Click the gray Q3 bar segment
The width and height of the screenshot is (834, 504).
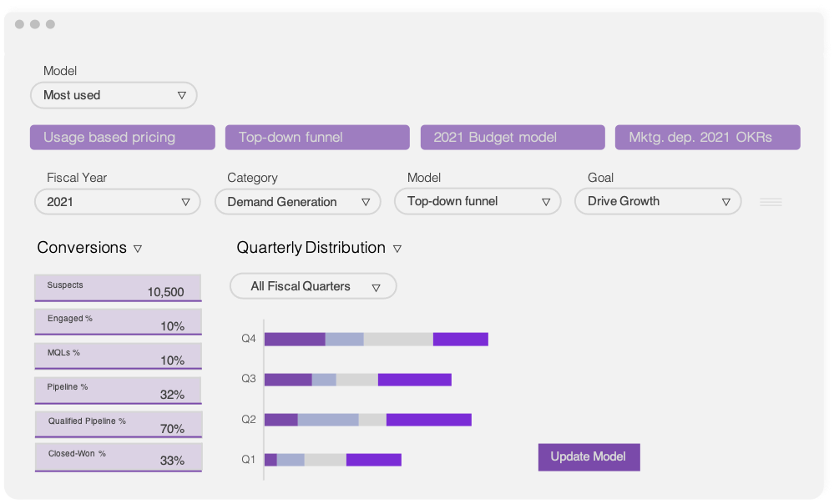pyautogui.click(x=357, y=380)
